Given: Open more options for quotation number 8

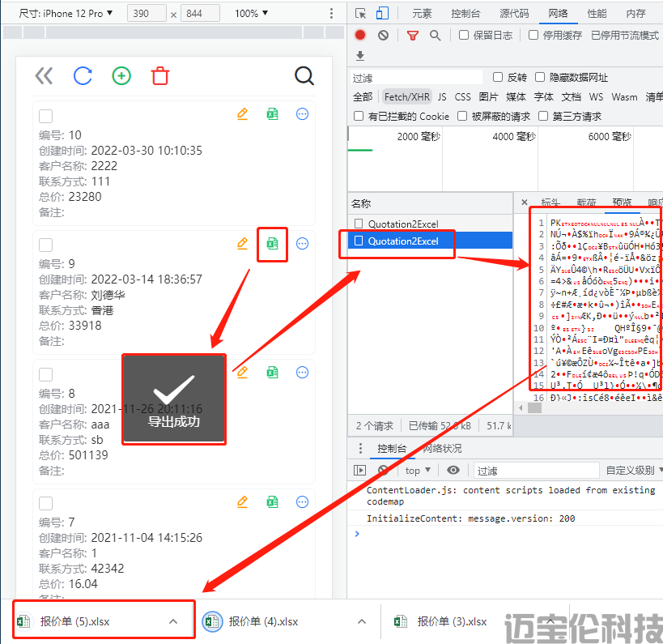Looking at the screenshot, I should coord(302,373).
